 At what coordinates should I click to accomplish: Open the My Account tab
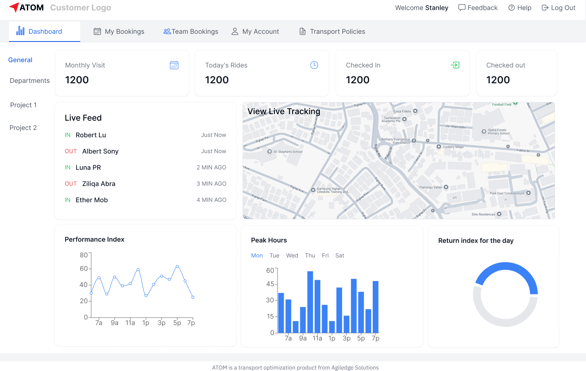click(255, 31)
